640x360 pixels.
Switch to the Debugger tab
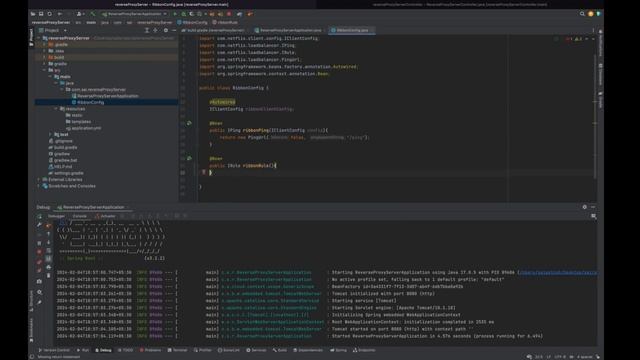[x=57, y=216]
